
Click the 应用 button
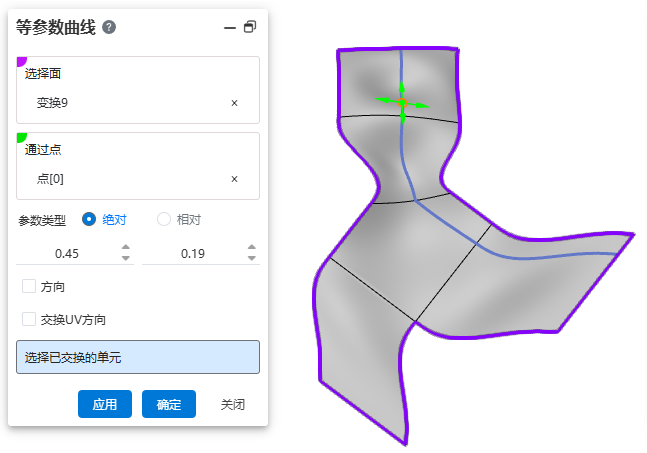click(105, 404)
